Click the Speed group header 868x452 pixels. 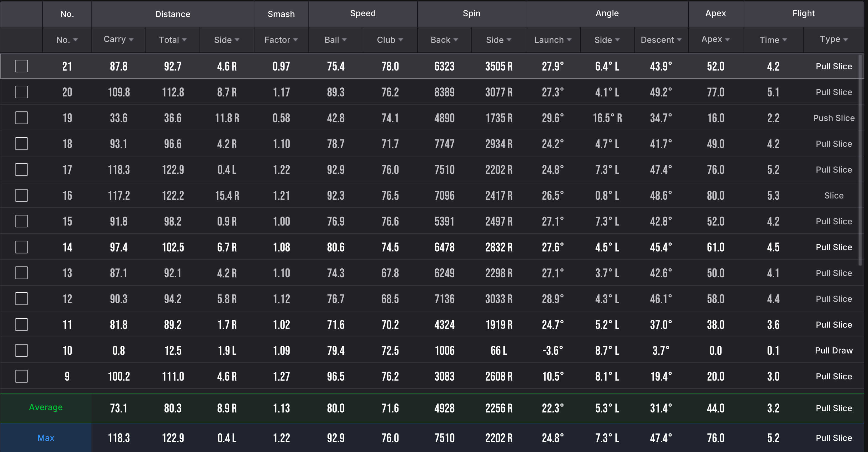[363, 14]
